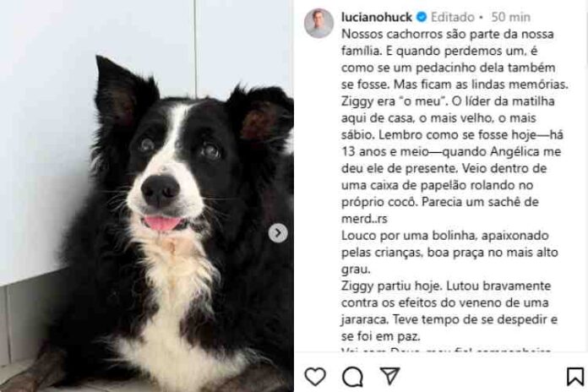Click the Editado label
The height and width of the screenshot is (392, 588).
(453, 17)
